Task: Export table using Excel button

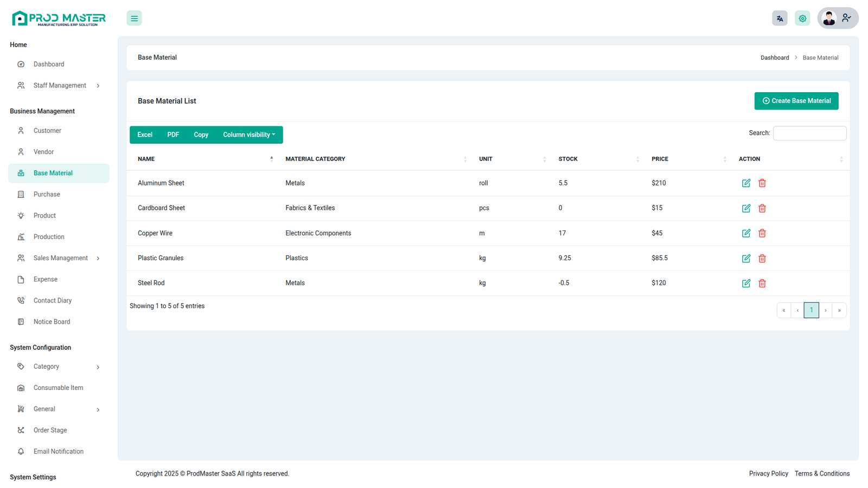Action: (145, 135)
